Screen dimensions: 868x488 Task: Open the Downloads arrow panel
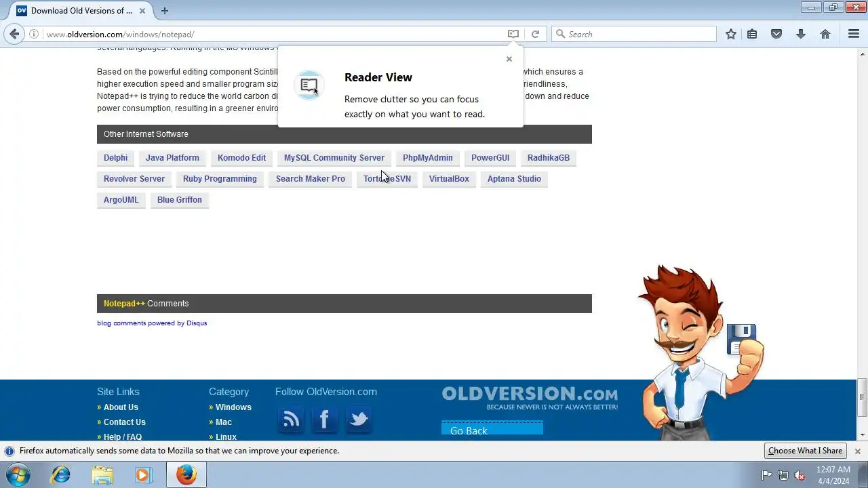pos(801,34)
